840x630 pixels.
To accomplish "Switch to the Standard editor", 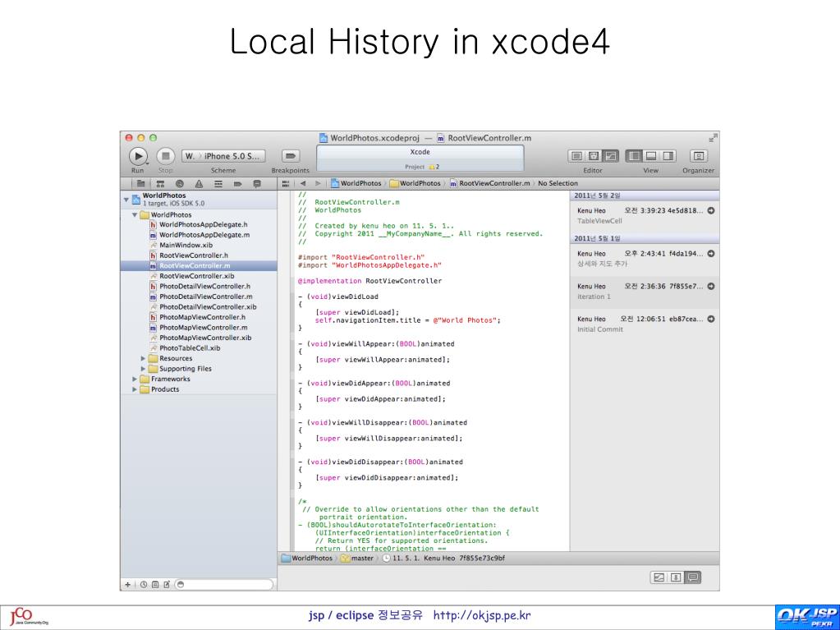I will 576,156.
